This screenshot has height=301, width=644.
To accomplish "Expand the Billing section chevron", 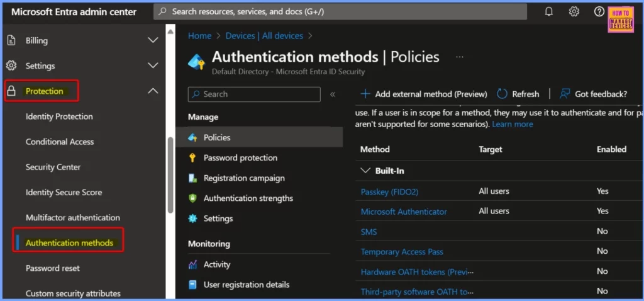I will tap(153, 40).
